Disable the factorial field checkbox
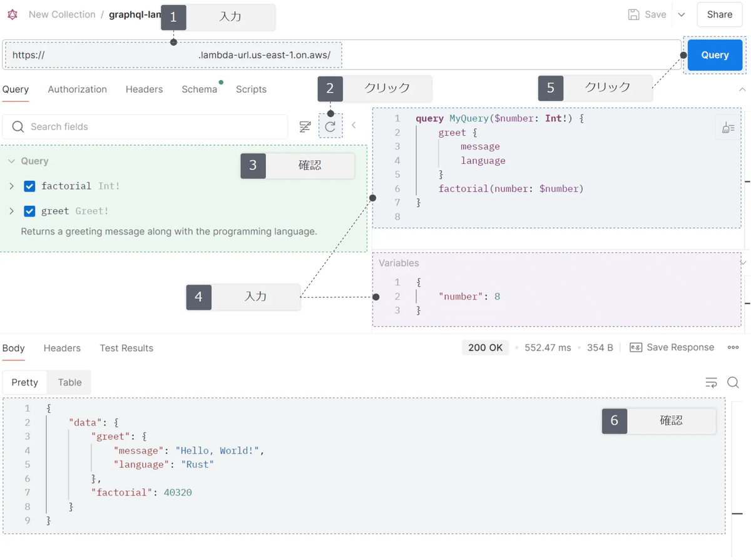The width and height of the screenshot is (751, 560). [28, 186]
